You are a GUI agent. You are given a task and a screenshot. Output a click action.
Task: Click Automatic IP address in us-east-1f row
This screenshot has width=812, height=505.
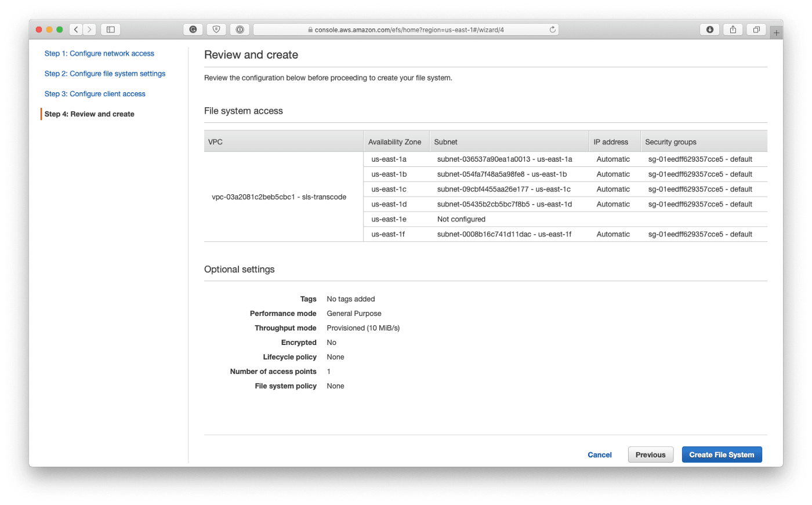613,235
